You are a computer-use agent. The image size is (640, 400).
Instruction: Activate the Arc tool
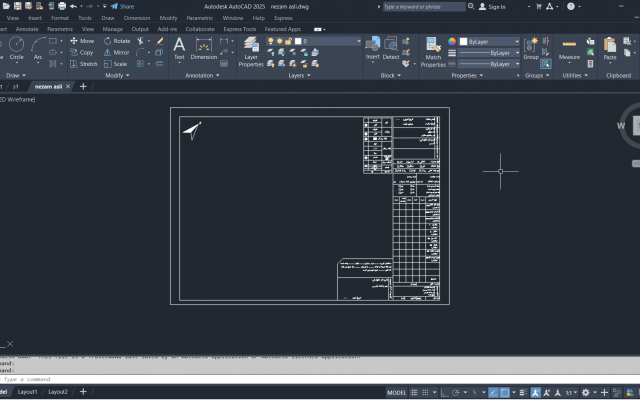pyautogui.click(x=38, y=48)
